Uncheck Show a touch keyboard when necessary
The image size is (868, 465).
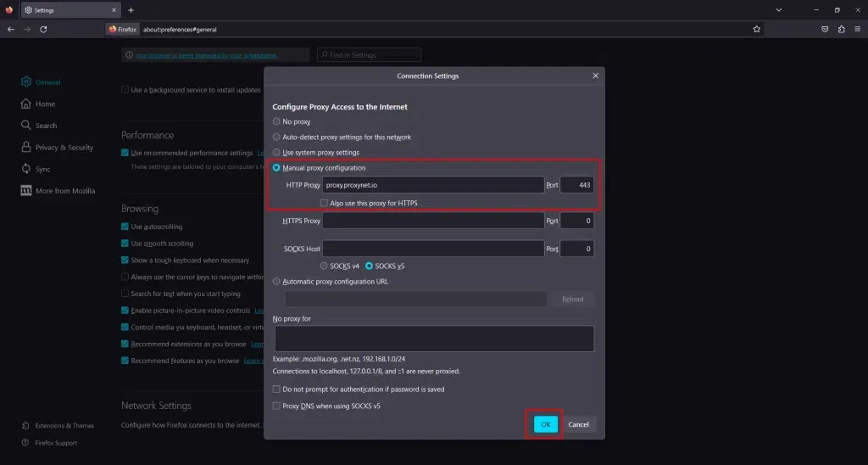click(125, 260)
